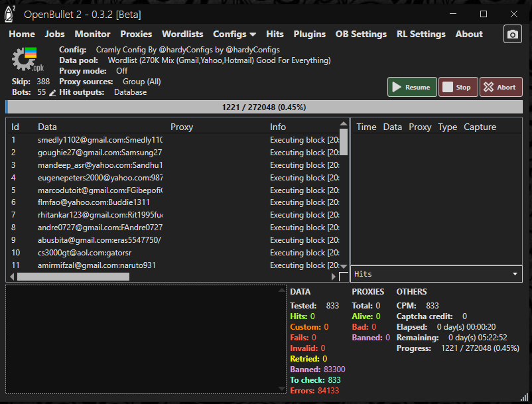Go to the Jobs section
The width and height of the screenshot is (532, 404).
click(54, 34)
